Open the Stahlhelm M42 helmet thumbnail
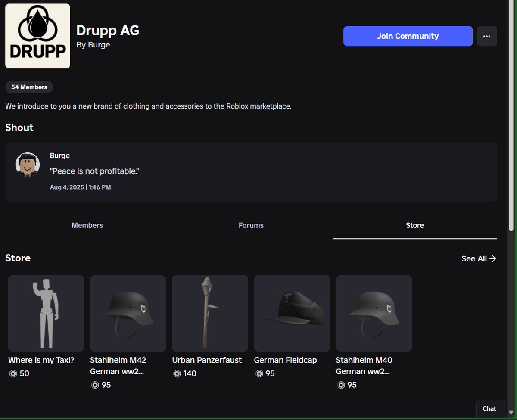This screenshot has width=517, height=420. (128, 313)
